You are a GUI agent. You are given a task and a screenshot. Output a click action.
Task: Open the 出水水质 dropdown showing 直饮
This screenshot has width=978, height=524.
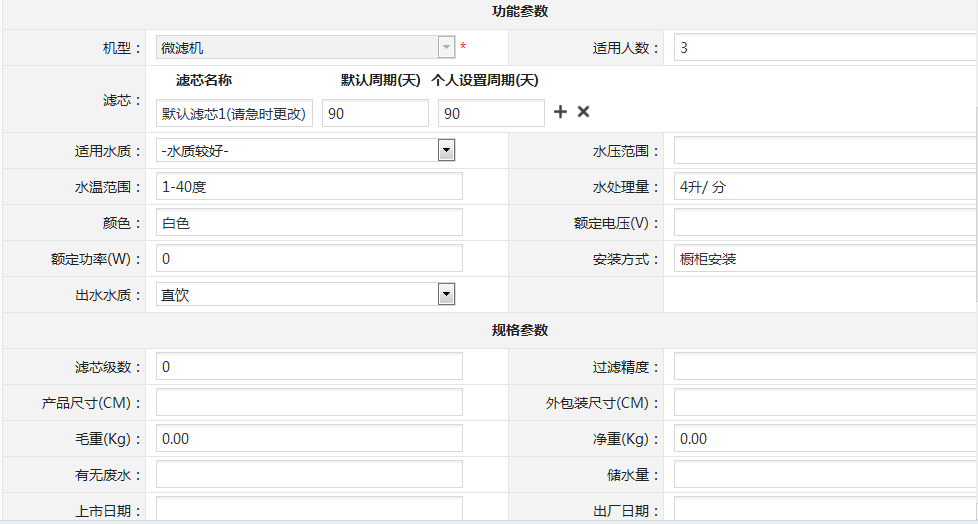[306, 294]
